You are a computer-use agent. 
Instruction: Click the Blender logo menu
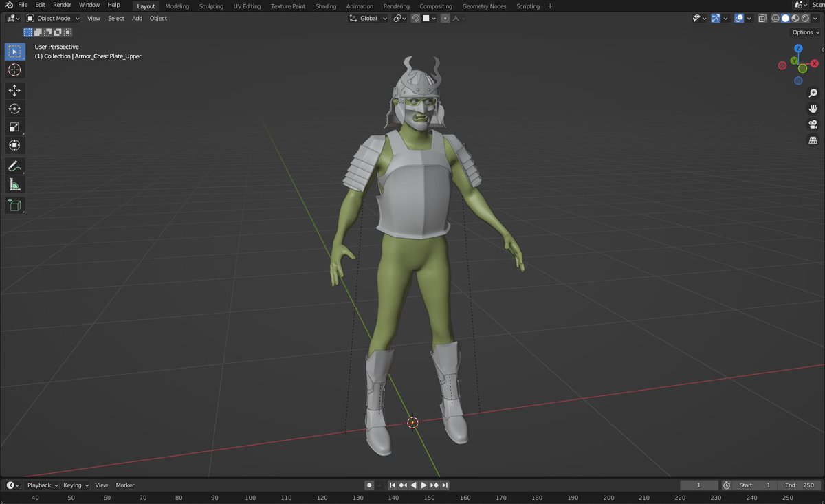(x=10, y=6)
